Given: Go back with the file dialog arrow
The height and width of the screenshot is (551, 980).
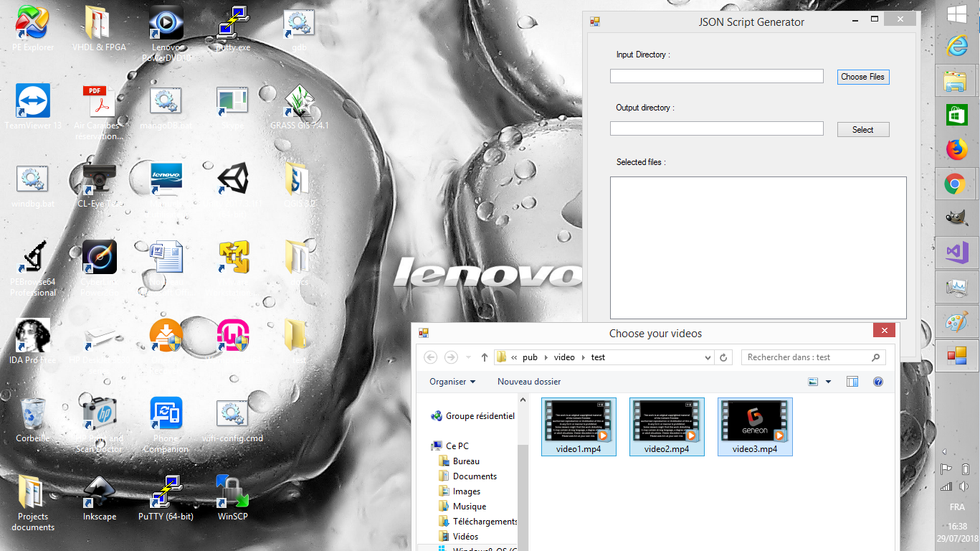Looking at the screenshot, I should pyautogui.click(x=431, y=357).
